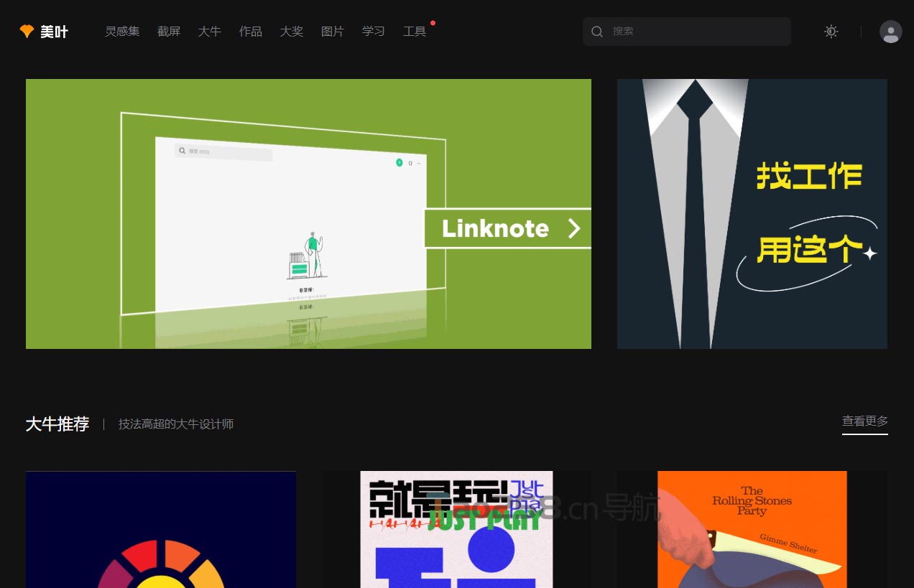Go to the 截屏 navigation item

tap(169, 32)
